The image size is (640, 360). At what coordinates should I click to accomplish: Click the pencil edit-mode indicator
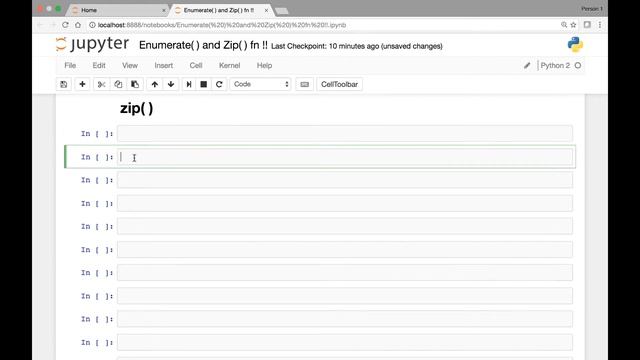tap(527, 65)
